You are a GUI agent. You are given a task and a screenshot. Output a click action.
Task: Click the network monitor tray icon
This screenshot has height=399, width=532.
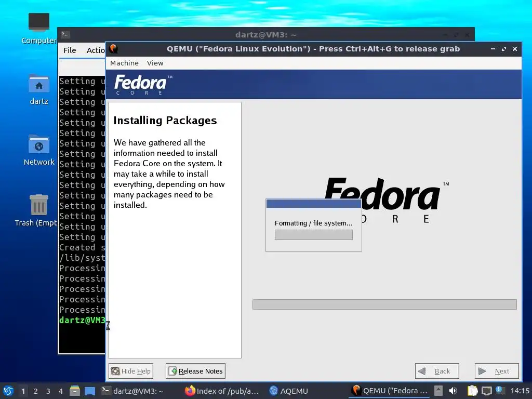click(x=486, y=391)
